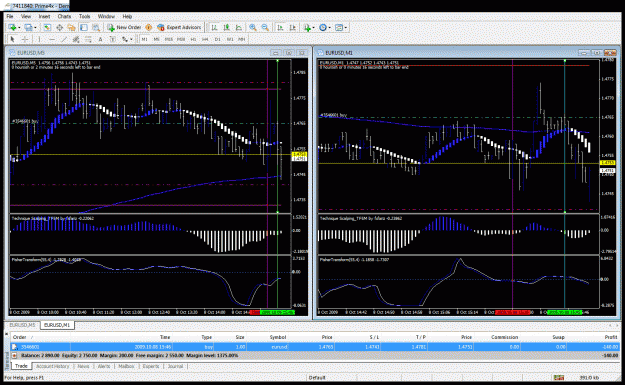Select the equidistant channel tool

click(76, 39)
